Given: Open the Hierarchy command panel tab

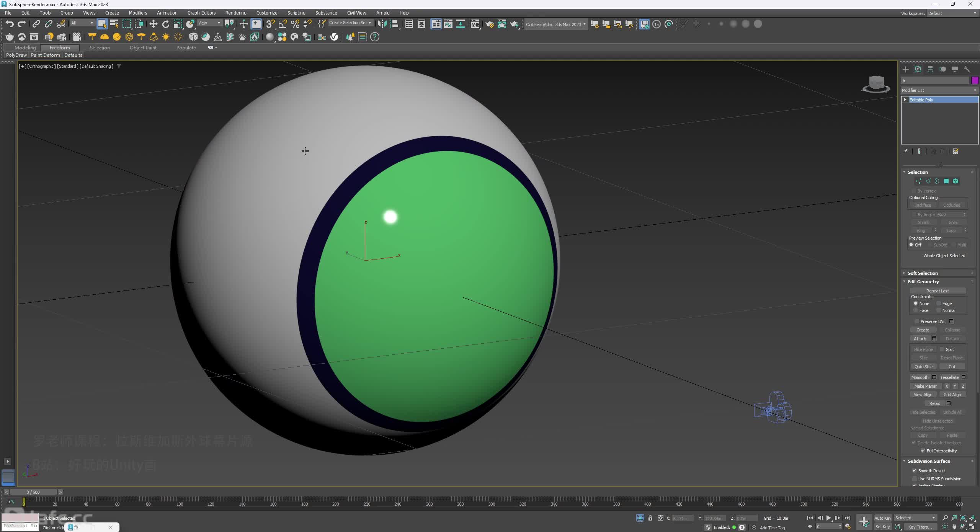Looking at the screenshot, I should (x=930, y=69).
